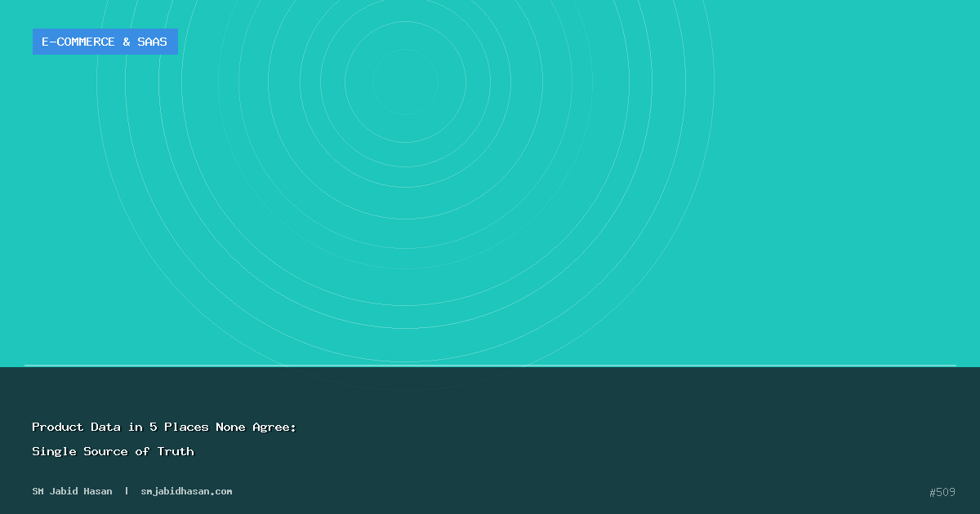Screen dimensions: 980x514
Task: Click the author name SM Jabid Hasan
Action: click(x=72, y=491)
